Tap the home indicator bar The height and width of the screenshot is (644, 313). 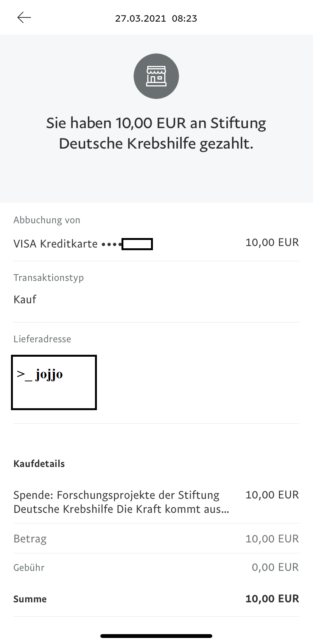pyautogui.click(x=156, y=636)
